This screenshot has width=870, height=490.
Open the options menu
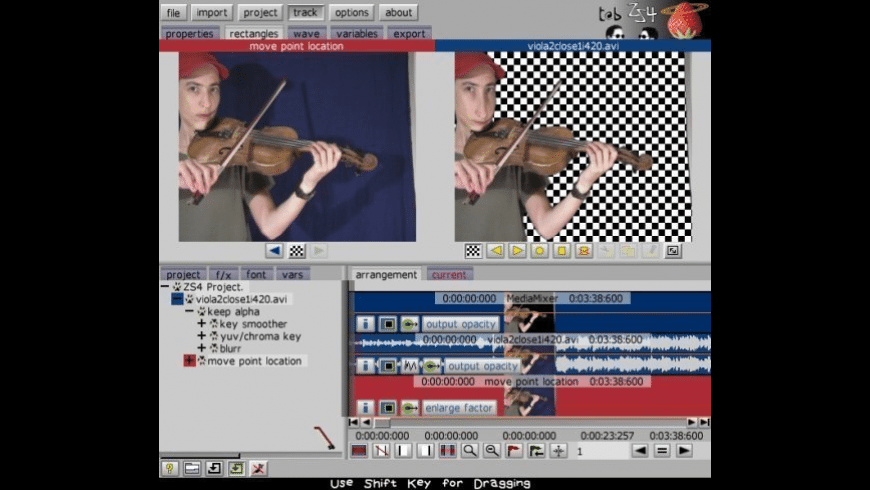[352, 12]
